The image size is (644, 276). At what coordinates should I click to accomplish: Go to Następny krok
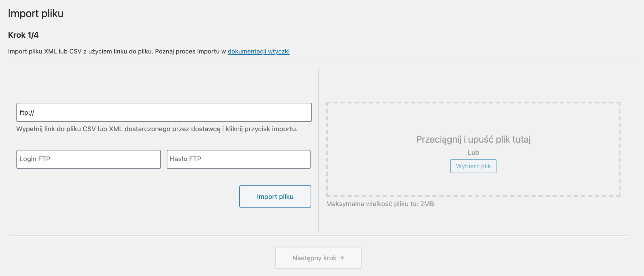click(318, 258)
